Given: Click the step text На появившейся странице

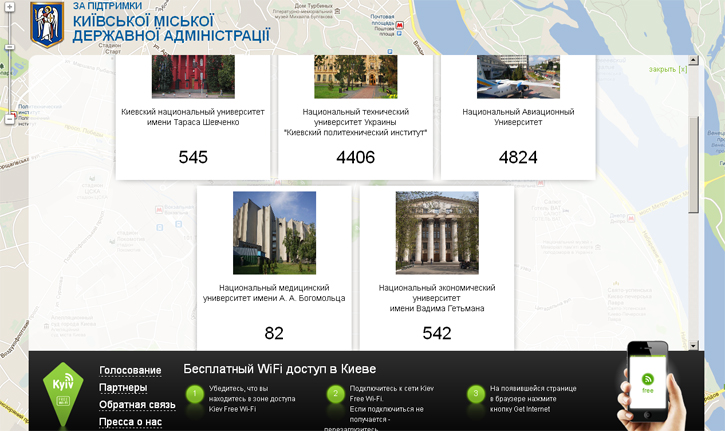Looking at the screenshot, I should coord(533,399).
